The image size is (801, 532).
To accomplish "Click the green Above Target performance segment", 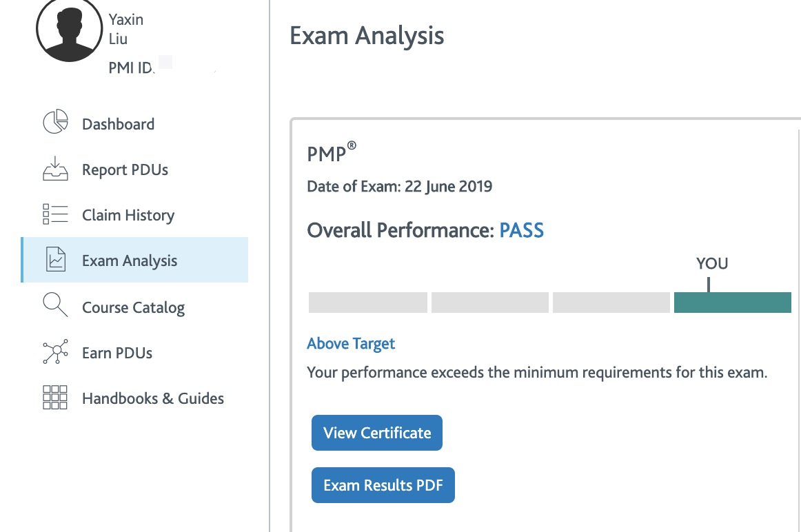I will [x=733, y=303].
